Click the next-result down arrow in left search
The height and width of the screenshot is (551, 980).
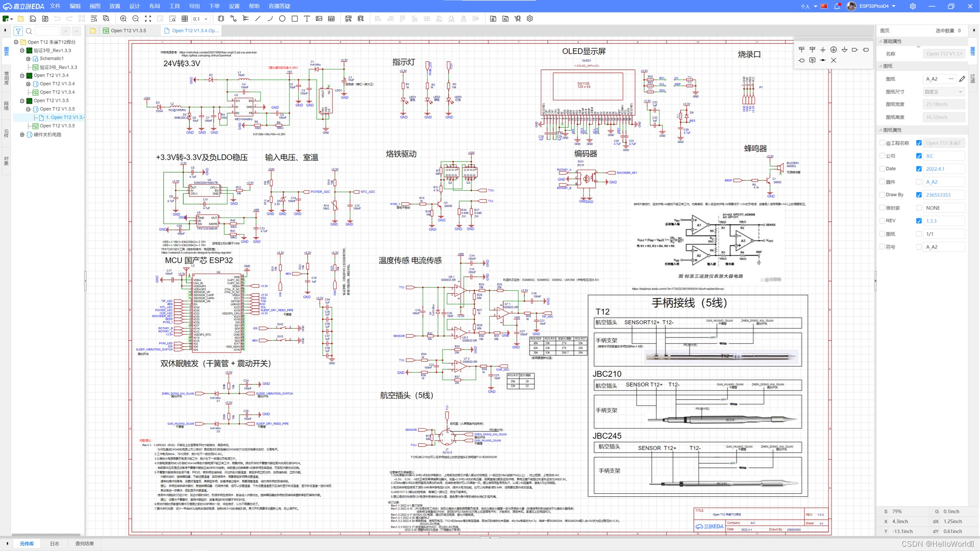tap(77, 31)
